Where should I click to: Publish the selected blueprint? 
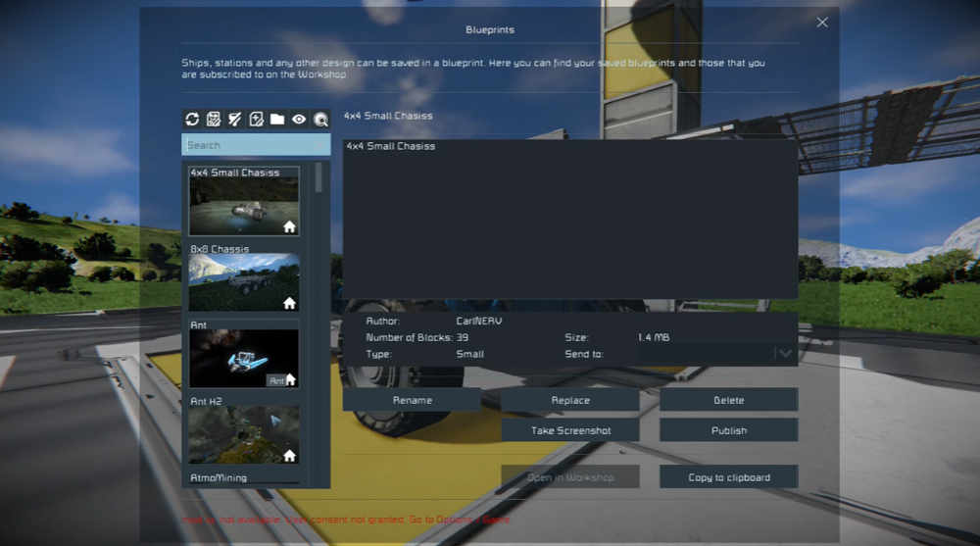click(728, 430)
